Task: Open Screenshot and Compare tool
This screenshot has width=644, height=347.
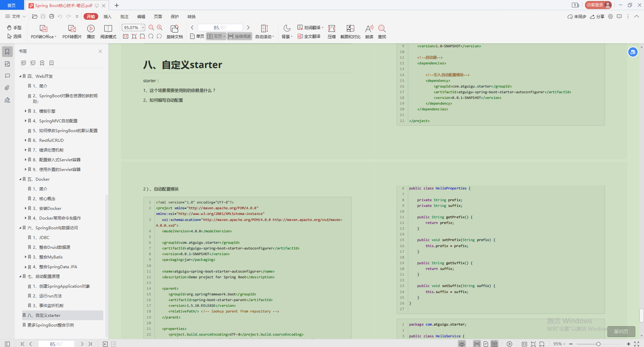Action: click(x=350, y=32)
